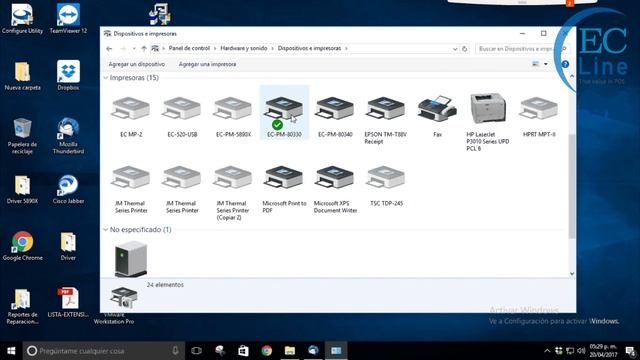The height and width of the screenshot is (360, 640).
Task: Select the JM Thermal Series Printer (Copiar 2)
Action: pyautogui.click(x=233, y=192)
